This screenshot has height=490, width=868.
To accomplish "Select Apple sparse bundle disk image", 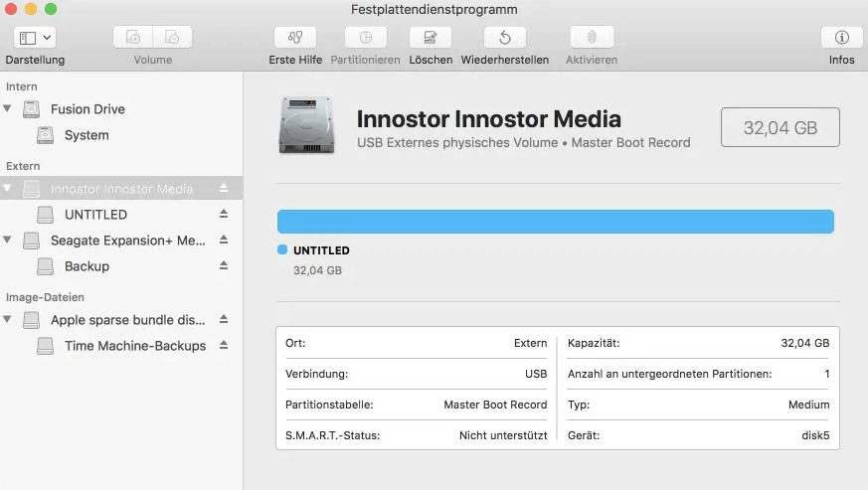I will [128, 320].
